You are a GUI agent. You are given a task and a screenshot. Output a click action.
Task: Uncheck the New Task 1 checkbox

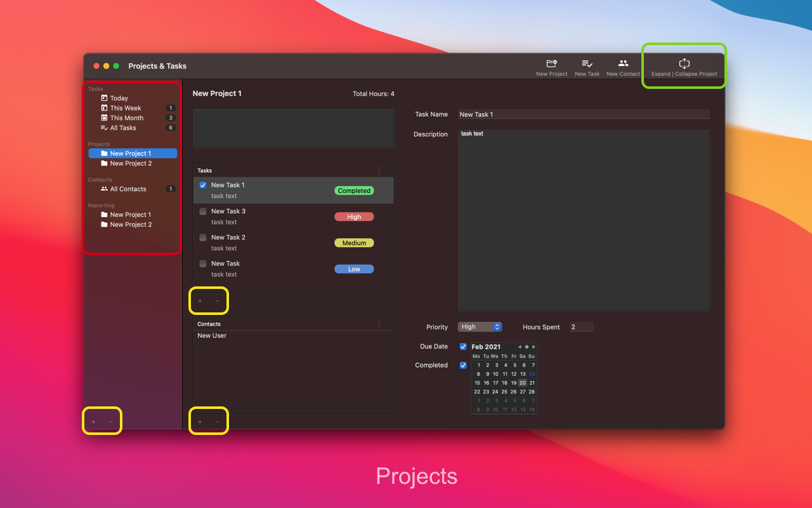[x=203, y=185]
